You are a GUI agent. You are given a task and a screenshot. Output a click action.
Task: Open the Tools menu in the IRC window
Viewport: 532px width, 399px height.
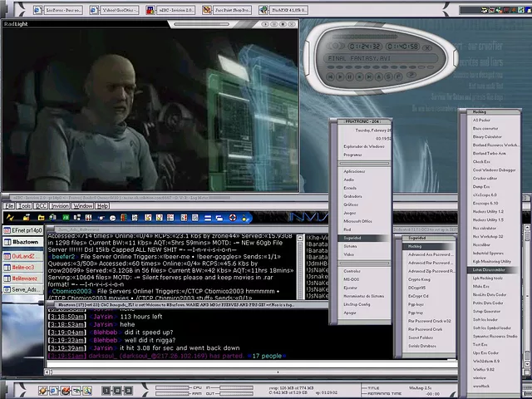[26, 205]
